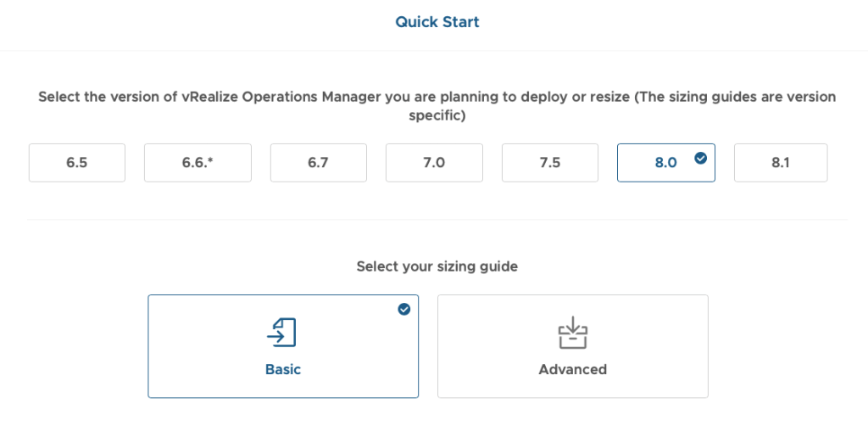Click the Basic label text
Image resolution: width=868 pixels, height=437 pixels.
point(282,369)
